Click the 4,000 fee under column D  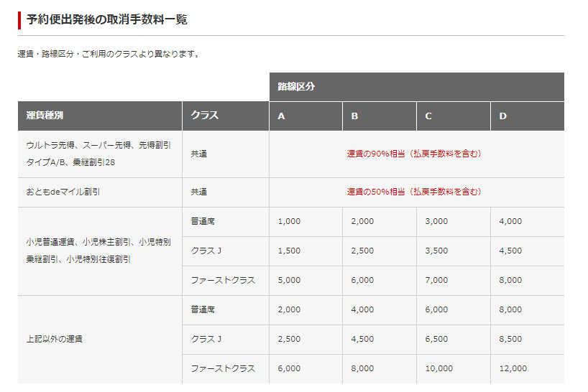527,222
